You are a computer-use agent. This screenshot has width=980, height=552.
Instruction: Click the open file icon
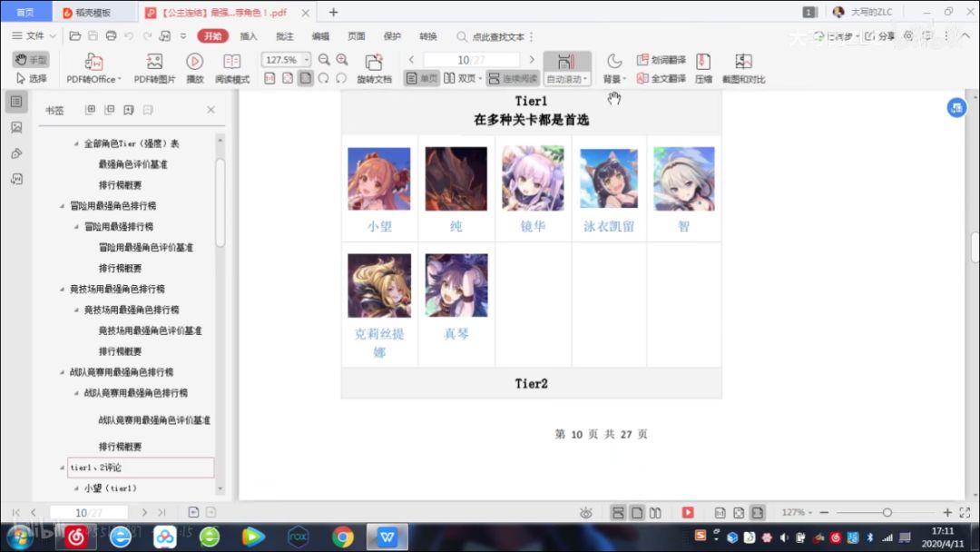75,35
